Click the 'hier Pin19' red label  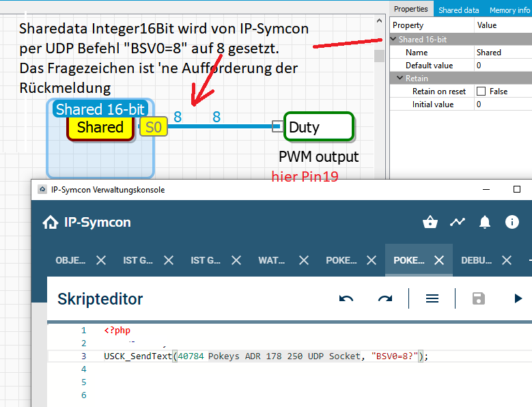pyautogui.click(x=305, y=176)
